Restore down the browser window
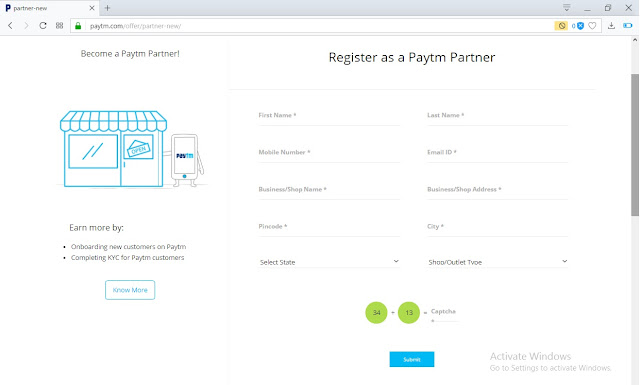Screen dimensions: 640x385 point(608,8)
